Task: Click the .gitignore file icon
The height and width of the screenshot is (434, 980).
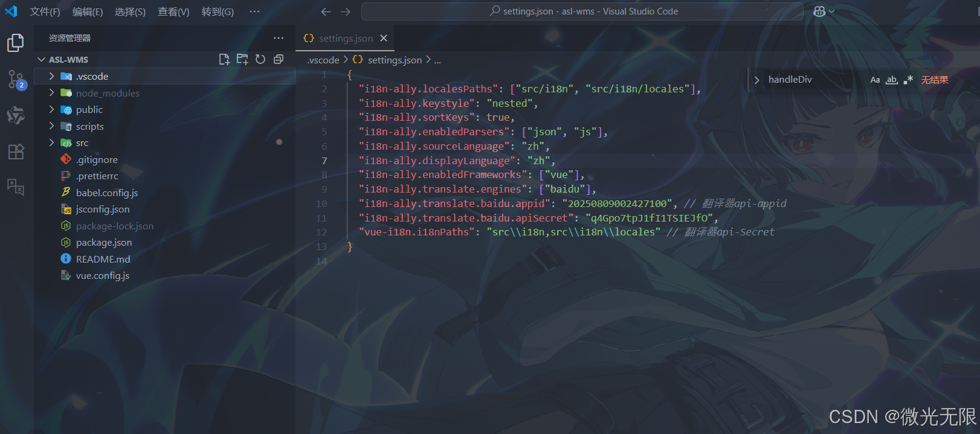Action: (66, 159)
